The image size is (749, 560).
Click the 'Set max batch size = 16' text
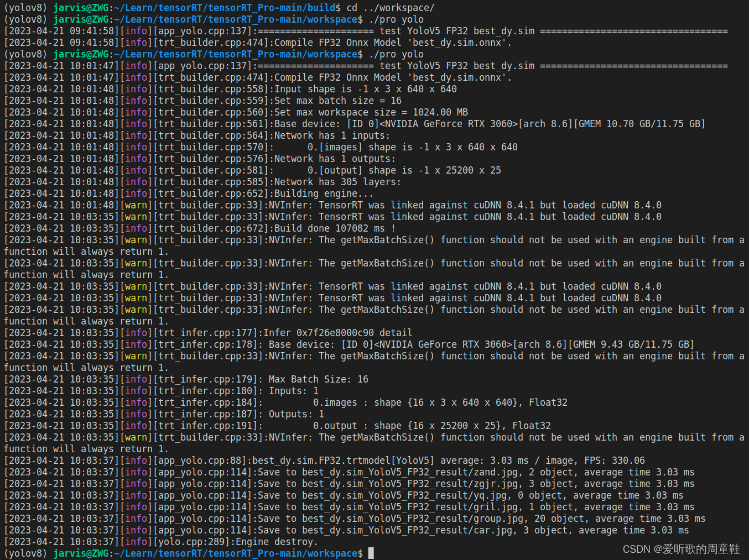click(338, 101)
